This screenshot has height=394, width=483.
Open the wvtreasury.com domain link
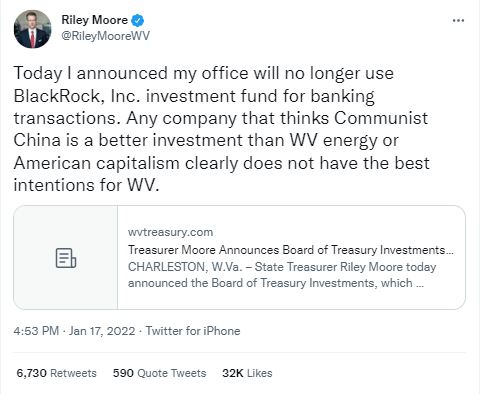(x=170, y=232)
